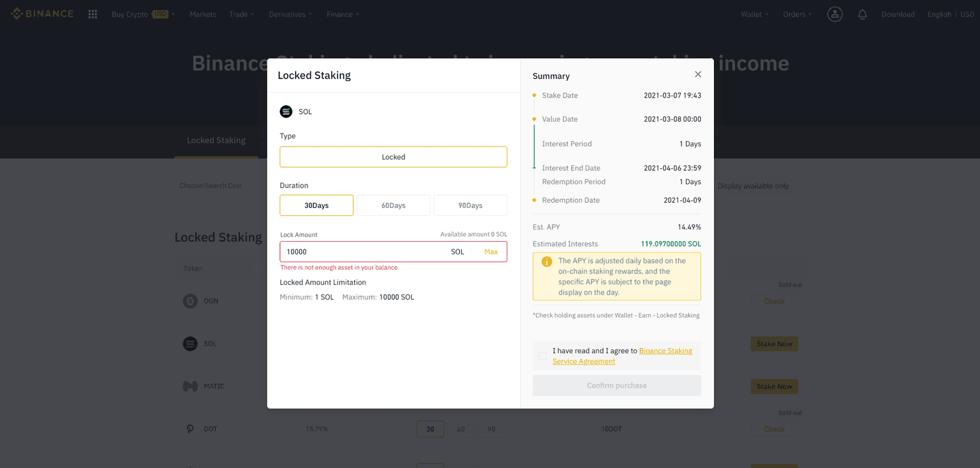980x468 pixels.
Task: Click the MATIC token icon in list
Action: pos(190,386)
